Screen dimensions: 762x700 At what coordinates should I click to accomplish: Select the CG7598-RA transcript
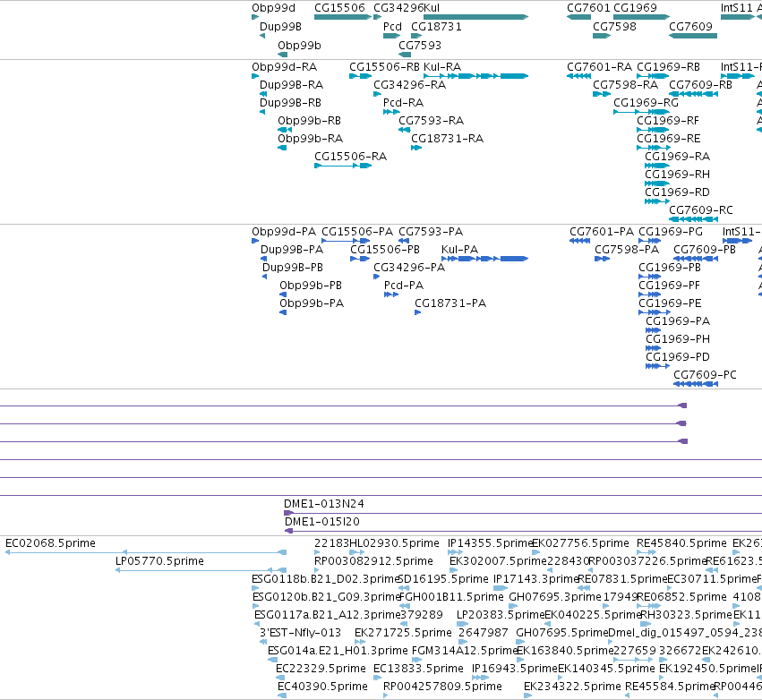[x=602, y=94]
